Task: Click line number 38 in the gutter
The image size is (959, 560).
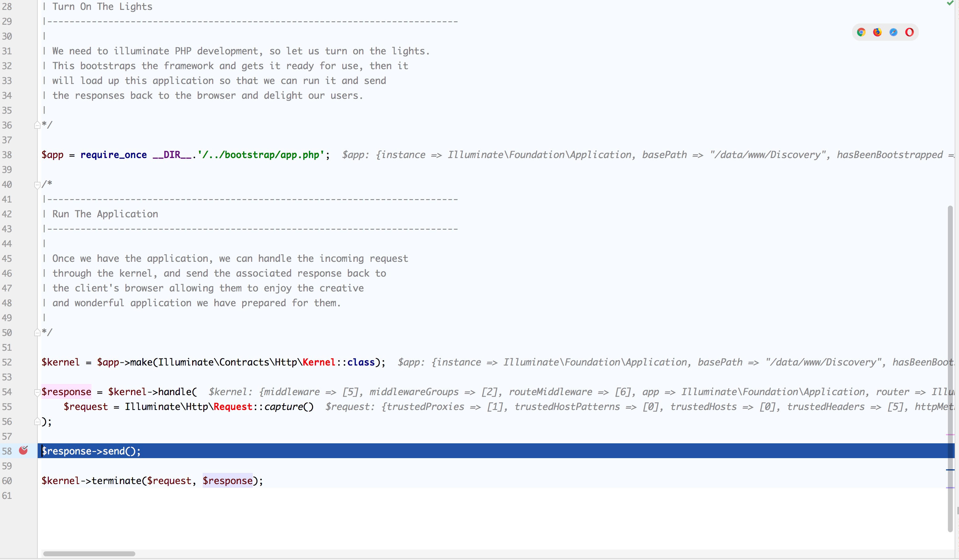Action: (x=7, y=155)
